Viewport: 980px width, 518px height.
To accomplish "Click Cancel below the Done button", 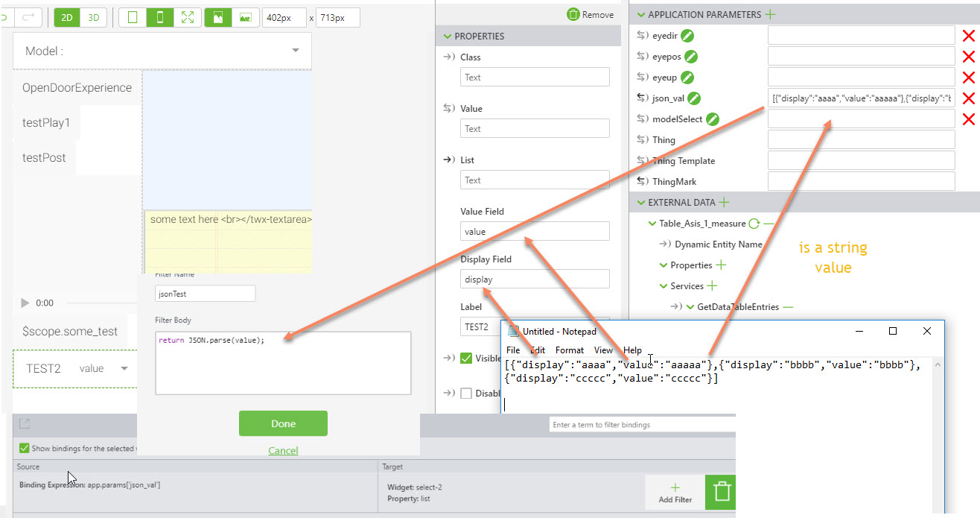I will click(283, 451).
